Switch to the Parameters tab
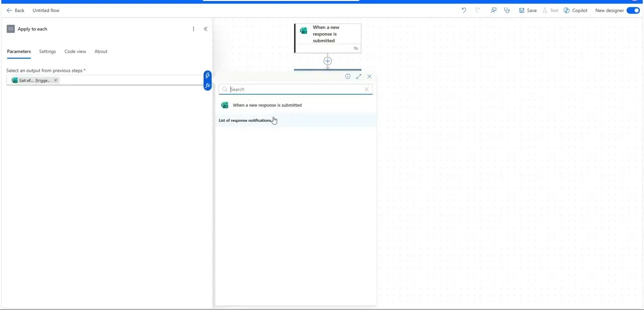Image resolution: width=644 pixels, height=310 pixels. tap(19, 51)
